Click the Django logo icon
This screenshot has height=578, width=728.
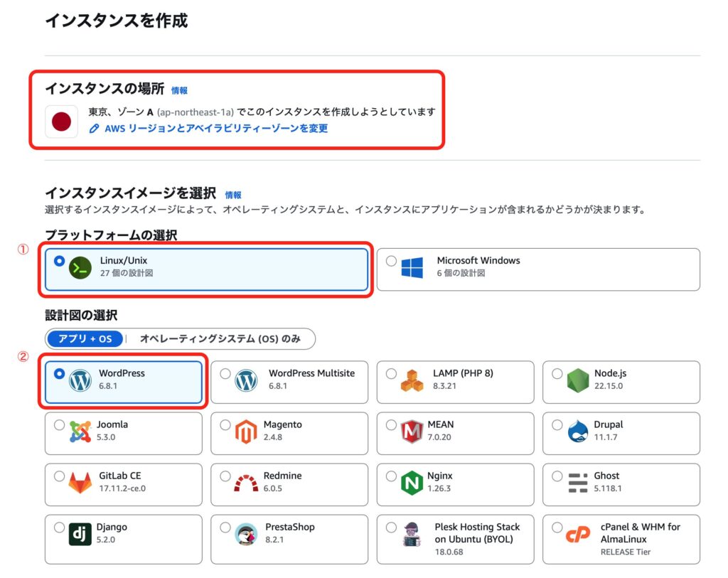tap(80, 534)
